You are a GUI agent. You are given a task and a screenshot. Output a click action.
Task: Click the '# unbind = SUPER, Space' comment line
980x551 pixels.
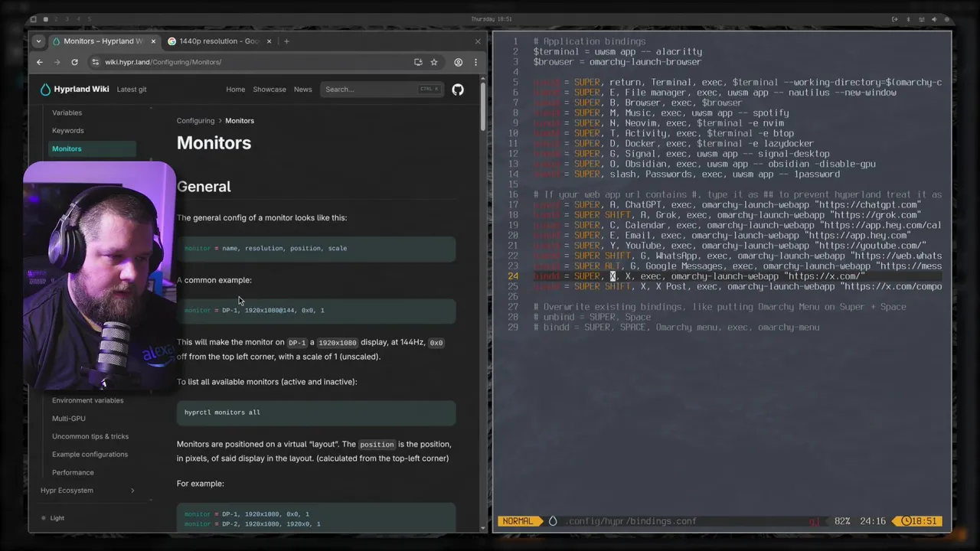pyautogui.click(x=592, y=317)
